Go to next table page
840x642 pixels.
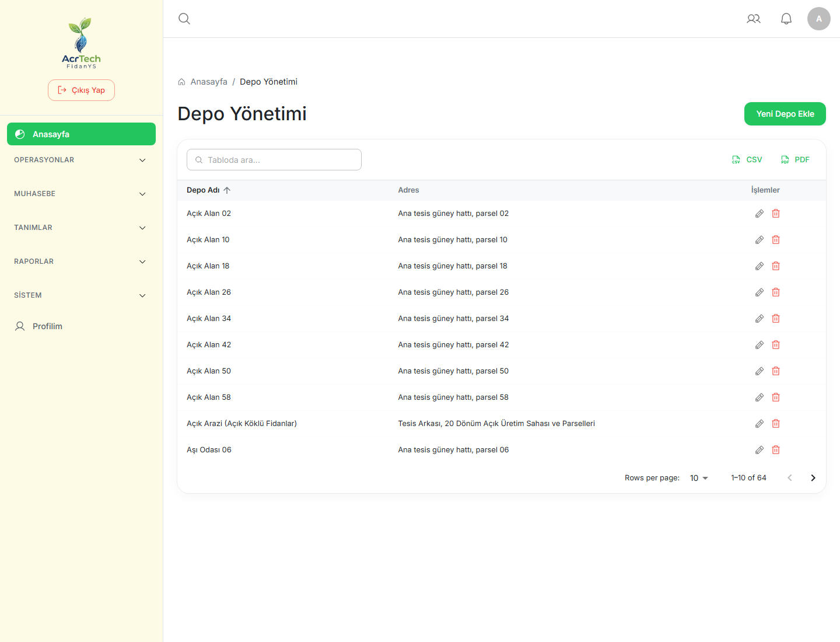pos(813,478)
